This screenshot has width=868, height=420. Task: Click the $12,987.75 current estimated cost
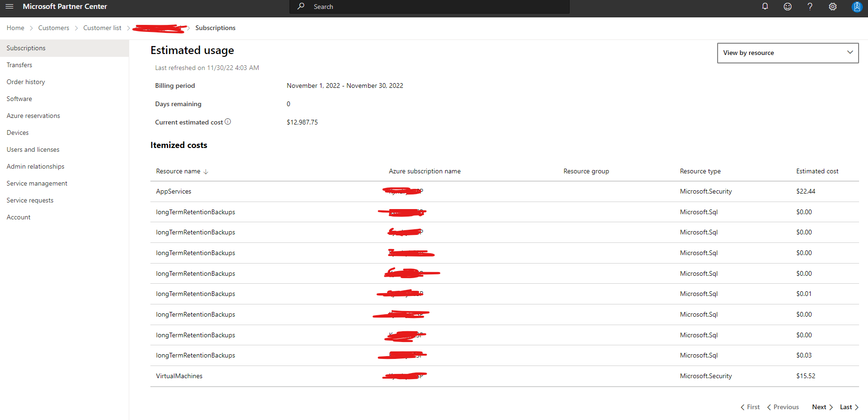click(302, 122)
